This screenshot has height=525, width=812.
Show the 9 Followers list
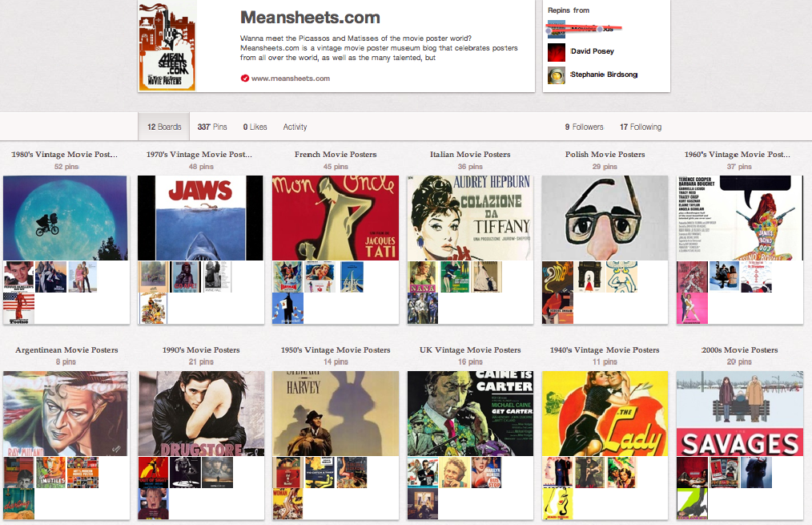(x=584, y=127)
